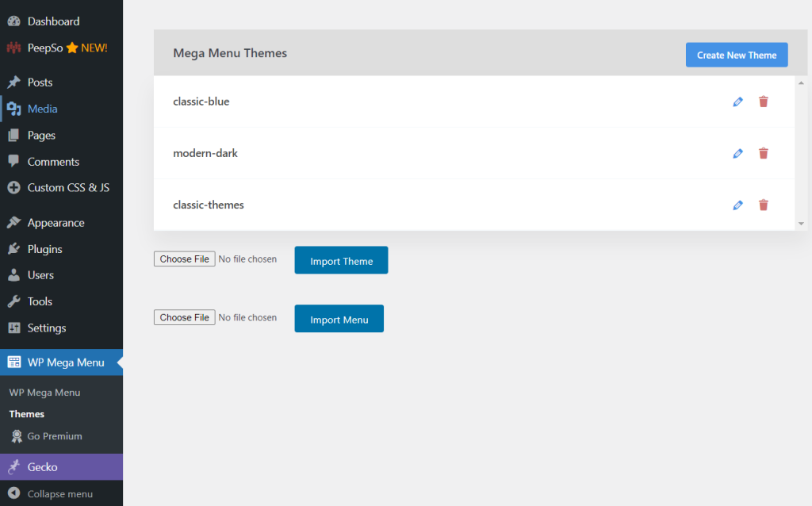The width and height of the screenshot is (812, 506).
Task: Edit the modern-dark theme pencil icon
Action: pyautogui.click(x=738, y=153)
